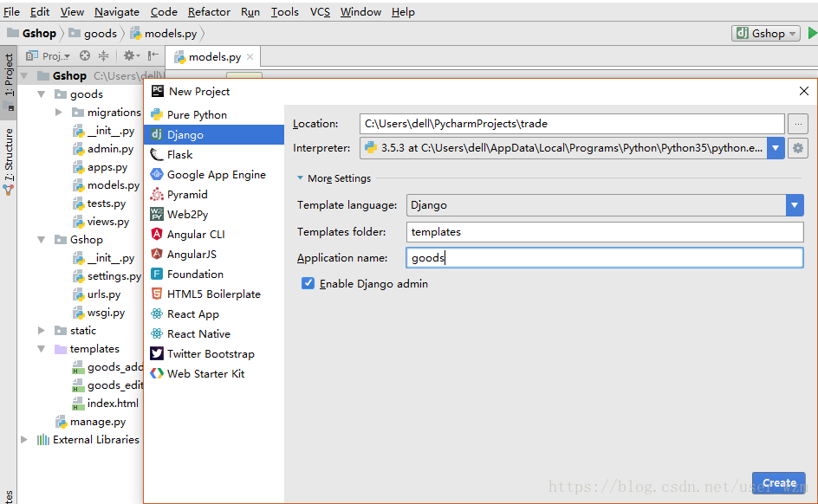This screenshot has height=504, width=818.
Task: Open Project panel settings gear
Action: pos(131,55)
